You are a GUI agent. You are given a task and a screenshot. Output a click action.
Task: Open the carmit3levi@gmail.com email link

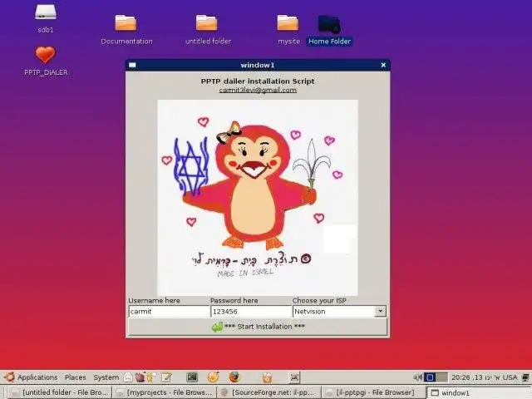point(258,90)
